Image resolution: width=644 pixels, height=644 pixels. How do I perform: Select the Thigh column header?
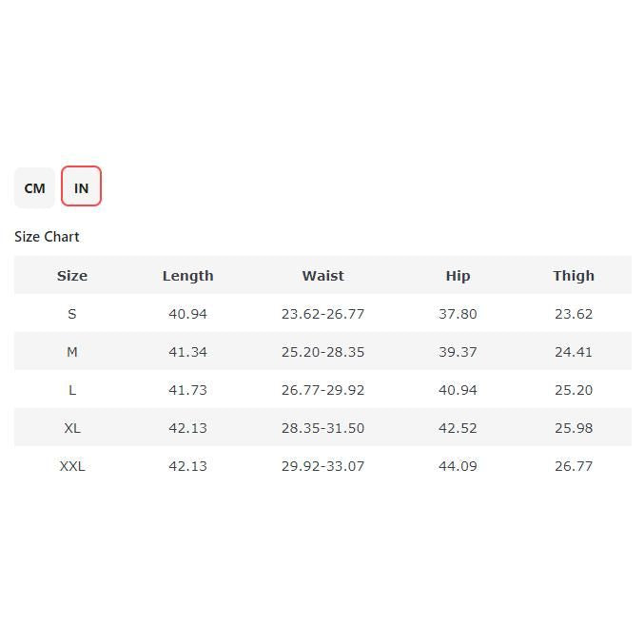574,276
